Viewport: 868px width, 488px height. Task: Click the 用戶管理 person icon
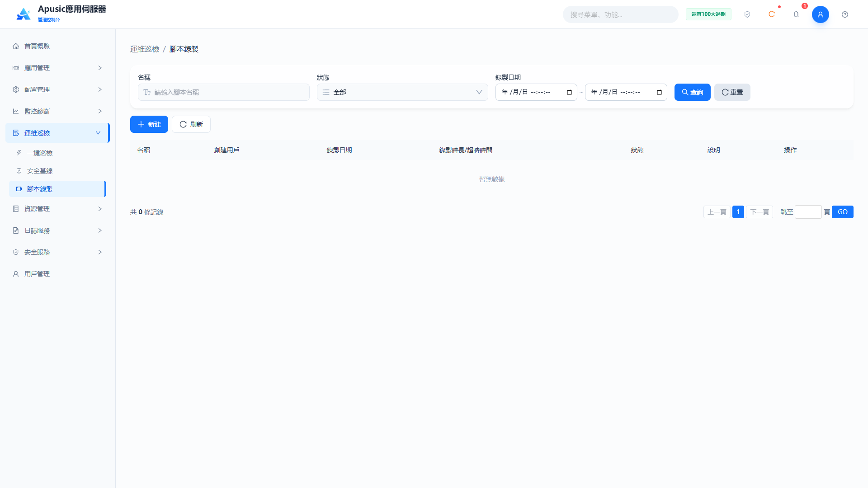pyautogui.click(x=16, y=274)
